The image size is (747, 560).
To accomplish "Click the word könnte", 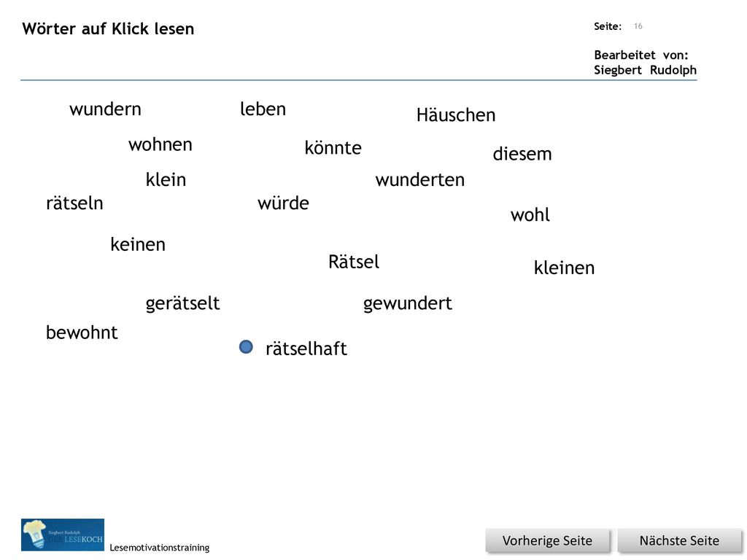I will tap(333, 148).
